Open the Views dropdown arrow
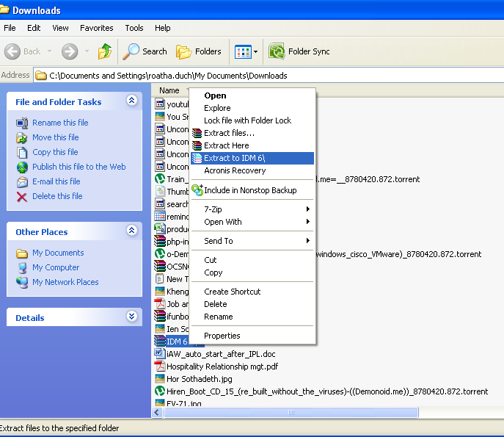This screenshot has height=437, width=504. 256,51
